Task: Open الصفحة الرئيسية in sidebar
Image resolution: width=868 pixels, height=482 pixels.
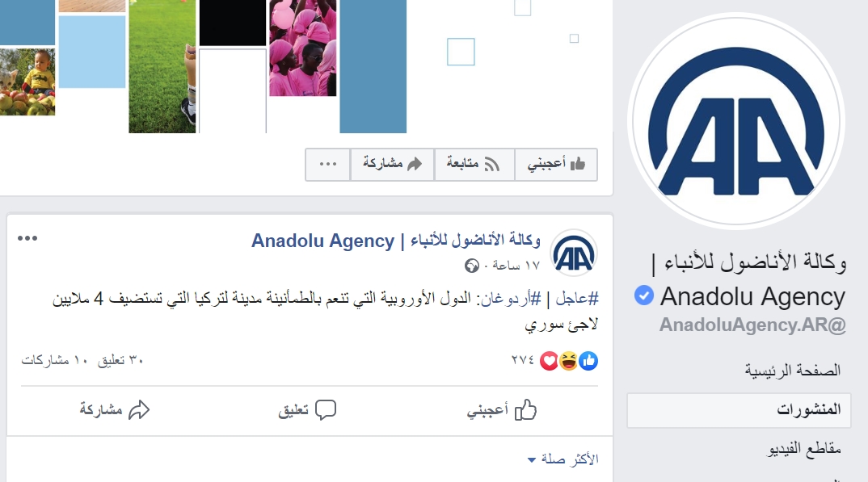Action: (792, 370)
